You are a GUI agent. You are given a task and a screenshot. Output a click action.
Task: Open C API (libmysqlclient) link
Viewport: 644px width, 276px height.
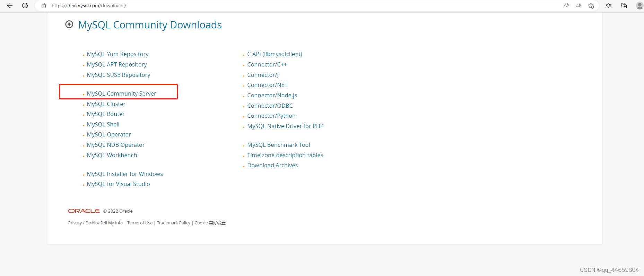coord(275,54)
